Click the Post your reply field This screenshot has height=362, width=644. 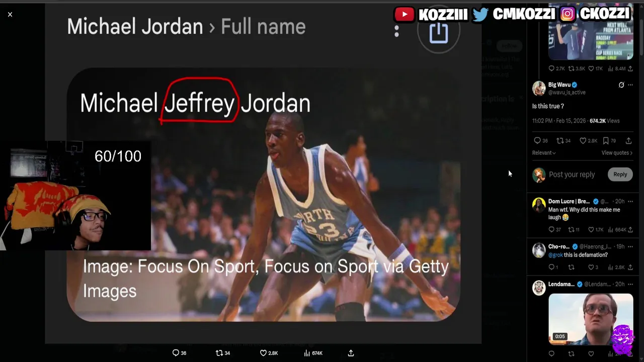pyautogui.click(x=572, y=174)
